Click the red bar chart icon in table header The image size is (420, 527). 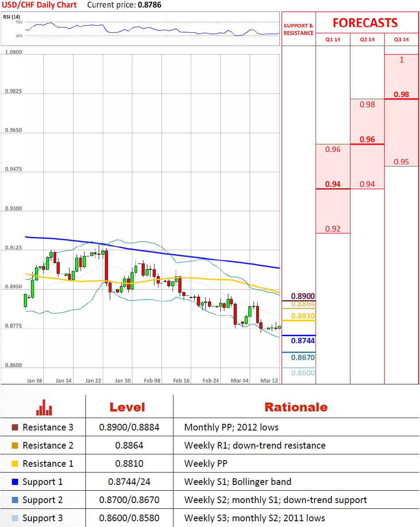(44, 407)
